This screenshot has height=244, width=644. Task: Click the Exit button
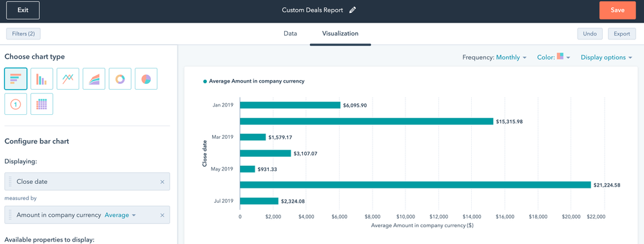pyautogui.click(x=23, y=10)
